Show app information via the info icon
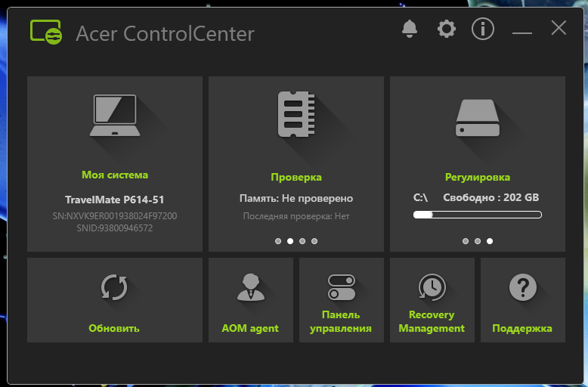Viewport: 588px width, 387px height. [x=483, y=29]
